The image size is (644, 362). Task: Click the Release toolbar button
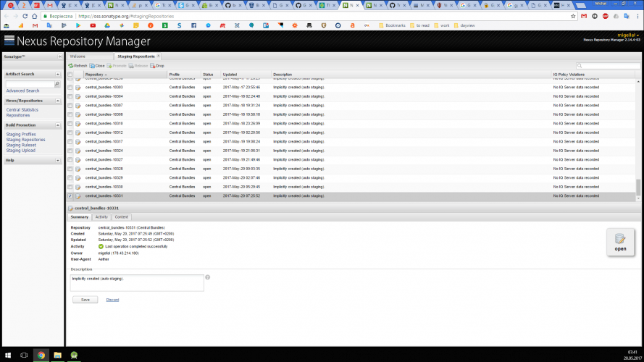point(138,66)
